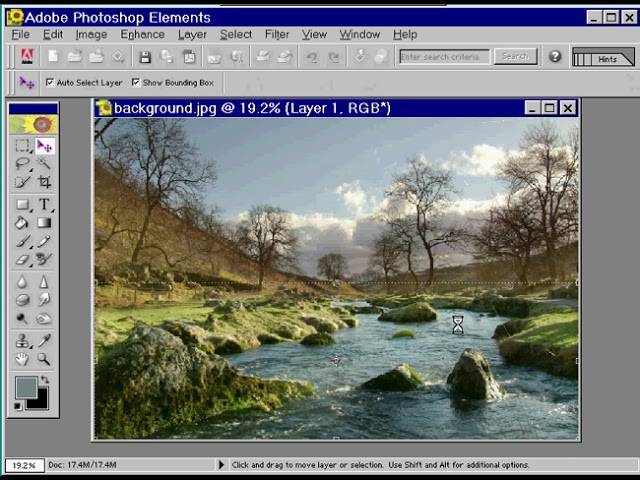The height and width of the screenshot is (480, 640).
Task: Select the Rectangle shape tool
Action: click(22, 204)
